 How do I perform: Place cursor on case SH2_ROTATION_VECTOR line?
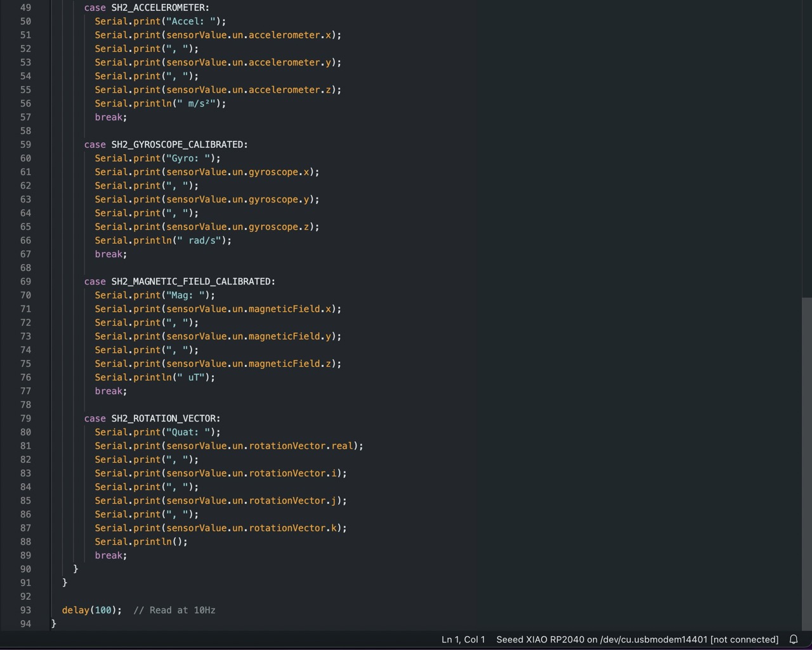[x=152, y=418]
